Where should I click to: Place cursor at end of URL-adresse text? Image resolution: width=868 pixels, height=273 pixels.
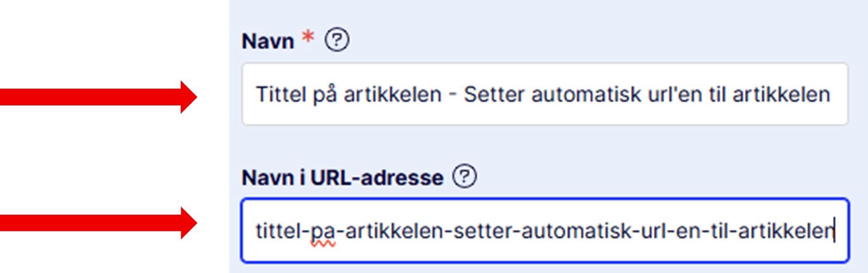833,232
